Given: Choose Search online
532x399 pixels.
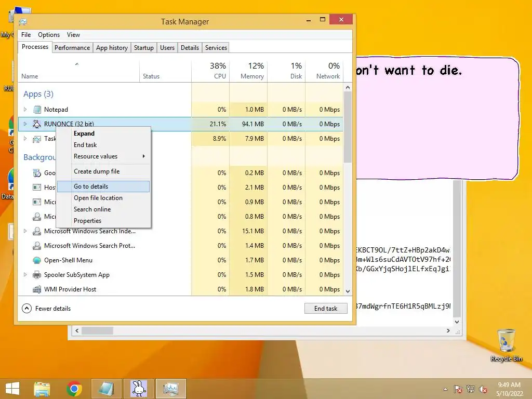Looking at the screenshot, I should click(103, 209).
